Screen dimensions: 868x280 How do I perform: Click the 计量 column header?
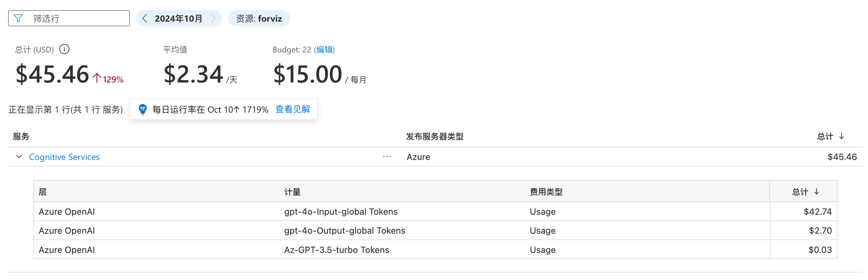(x=292, y=192)
